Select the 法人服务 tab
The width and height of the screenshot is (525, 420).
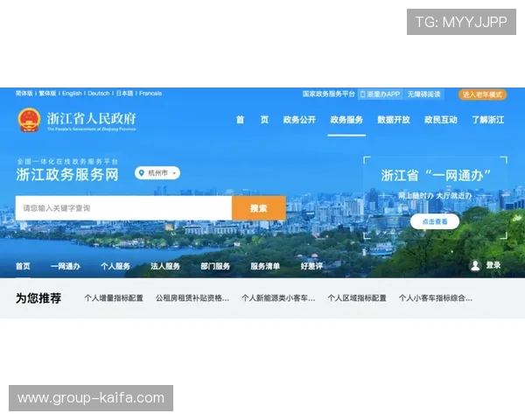(x=165, y=266)
